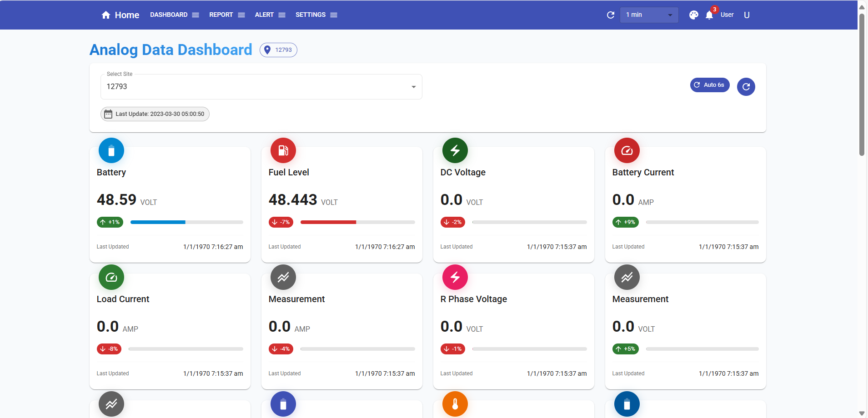868x418 pixels.
Task: Click the Battery card icon
Action: pos(111,150)
